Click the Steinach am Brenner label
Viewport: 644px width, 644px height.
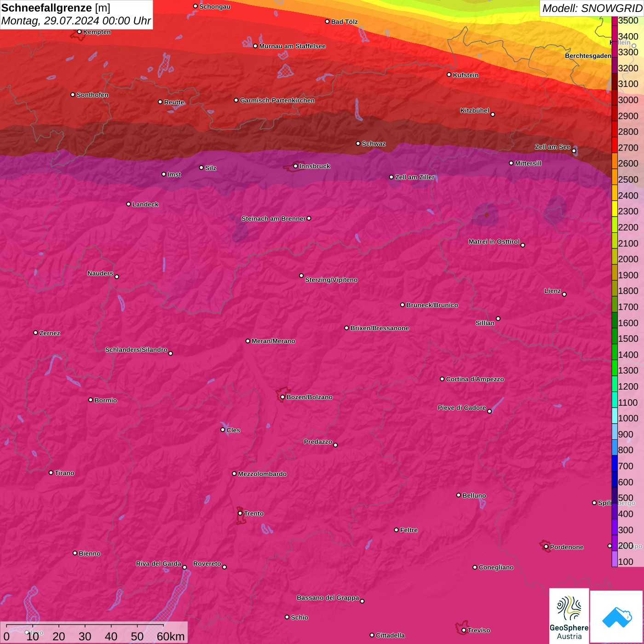pos(273,218)
